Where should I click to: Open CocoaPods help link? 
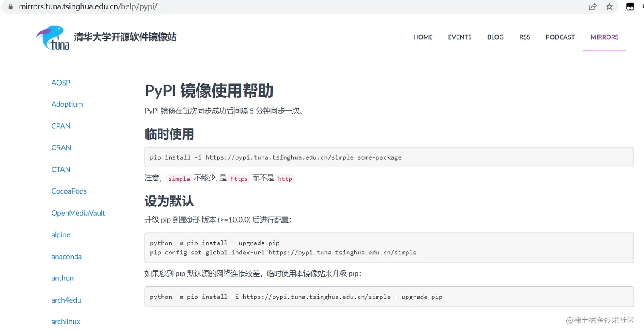tap(69, 191)
